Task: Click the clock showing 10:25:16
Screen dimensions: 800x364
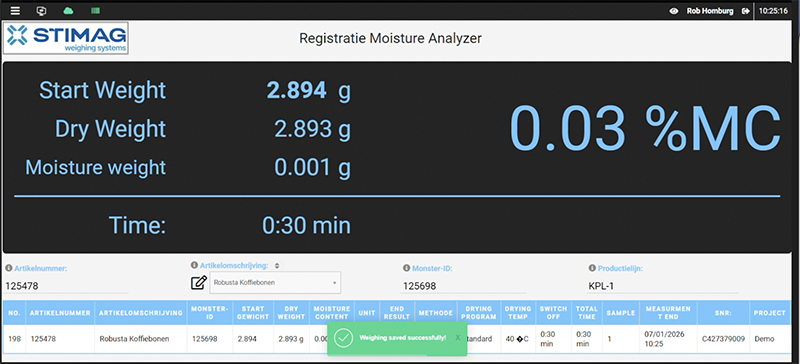Action: (773, 11)
